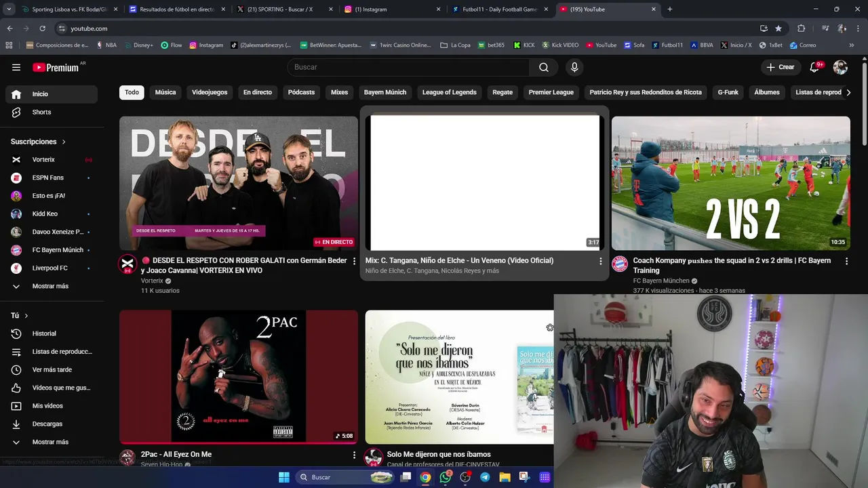
Task: Open Historial in the sidebar
Action: pos(52,333)
